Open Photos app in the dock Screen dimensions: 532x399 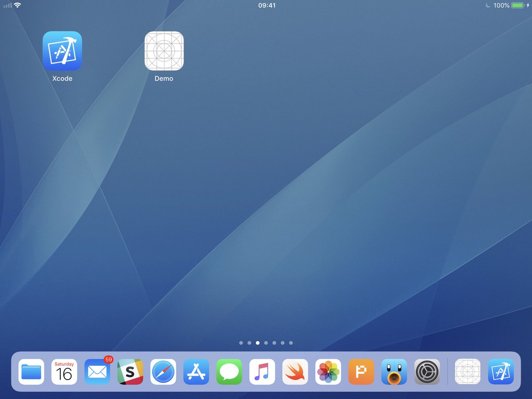[x=328, y=372]
